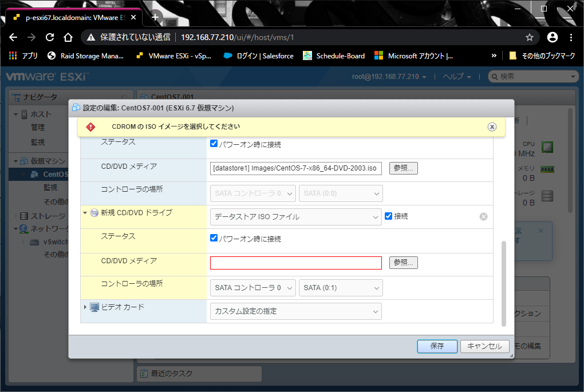Click the dialog vertical scrollbar
Screen dimensions: 584x392
(x=503, y=284)
